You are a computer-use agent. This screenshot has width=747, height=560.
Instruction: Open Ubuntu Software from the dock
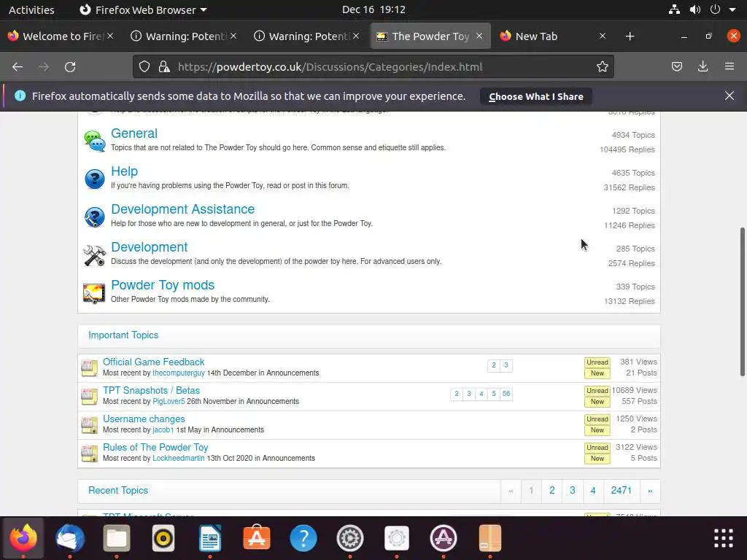[257, 537]
